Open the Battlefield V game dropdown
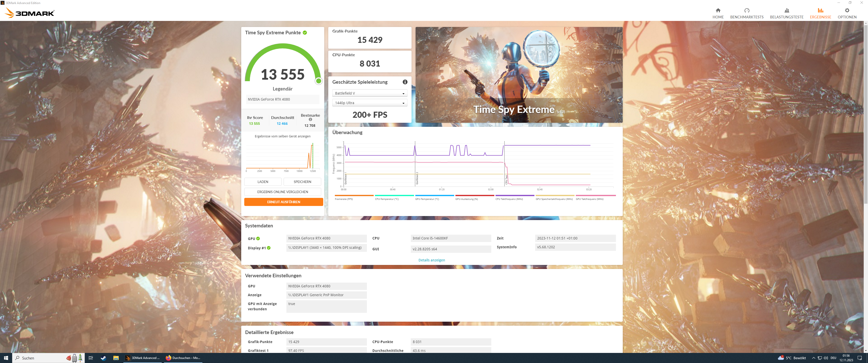The image size is (868, 363). (x=369, y=93)
